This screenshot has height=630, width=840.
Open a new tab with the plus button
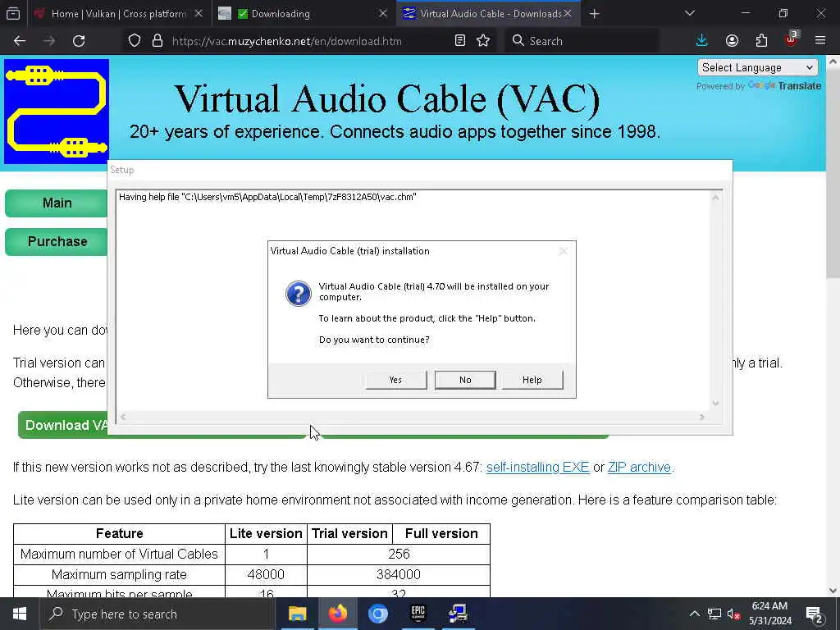tap(594, 14)
